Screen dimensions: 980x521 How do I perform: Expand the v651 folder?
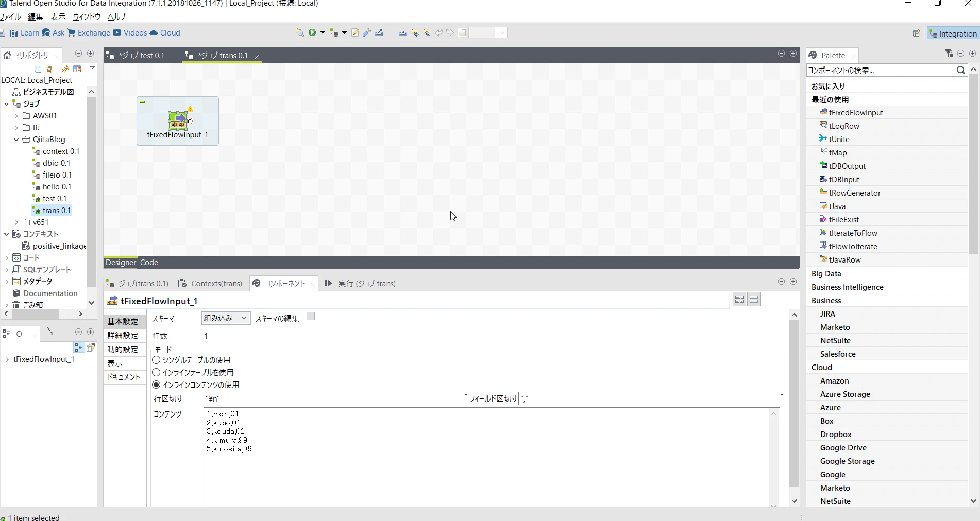coord(16,222)
